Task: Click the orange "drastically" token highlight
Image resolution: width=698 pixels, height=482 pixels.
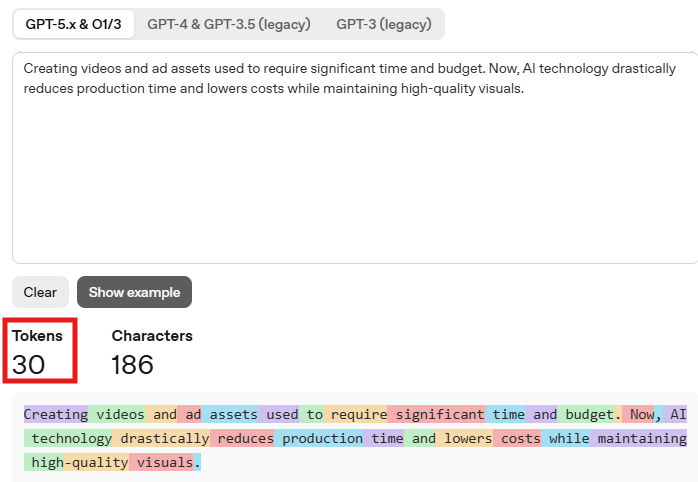Action: tap(161, 438)
